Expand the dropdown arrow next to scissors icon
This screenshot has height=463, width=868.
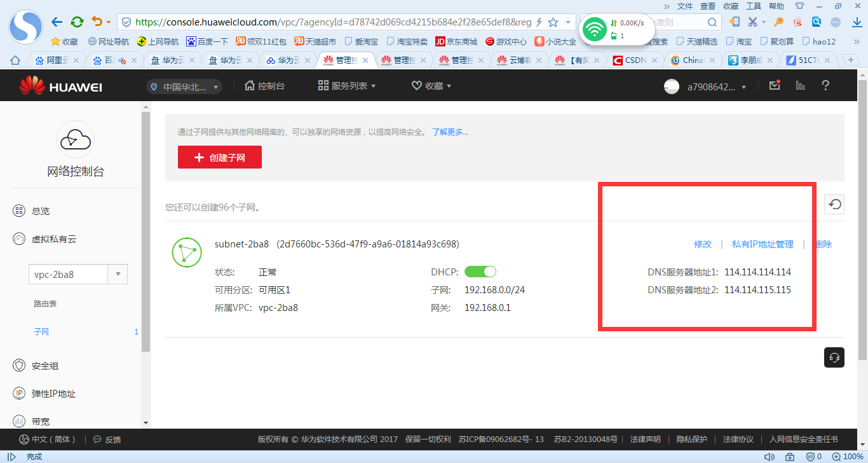tap(764, 22)
